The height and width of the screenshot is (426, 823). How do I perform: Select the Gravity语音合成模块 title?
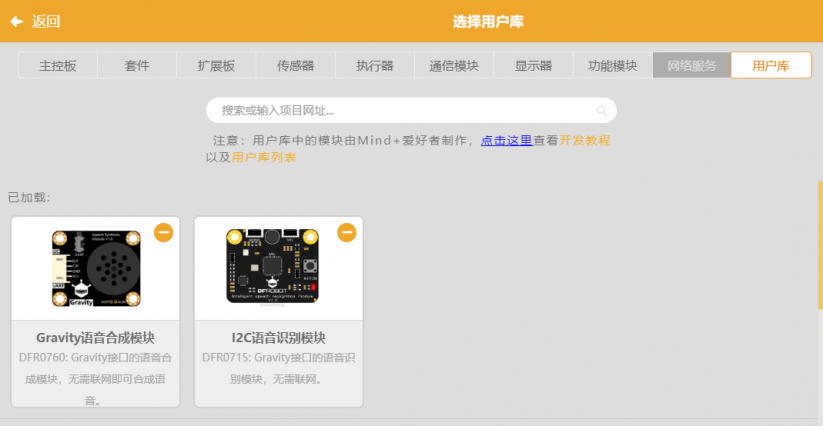pos(96,338)
